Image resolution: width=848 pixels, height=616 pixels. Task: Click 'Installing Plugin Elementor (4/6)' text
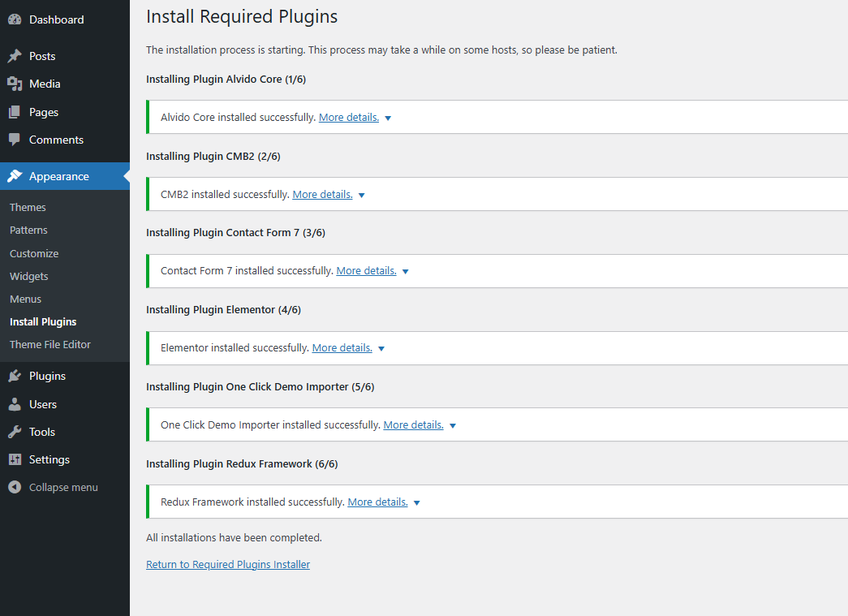223,310
